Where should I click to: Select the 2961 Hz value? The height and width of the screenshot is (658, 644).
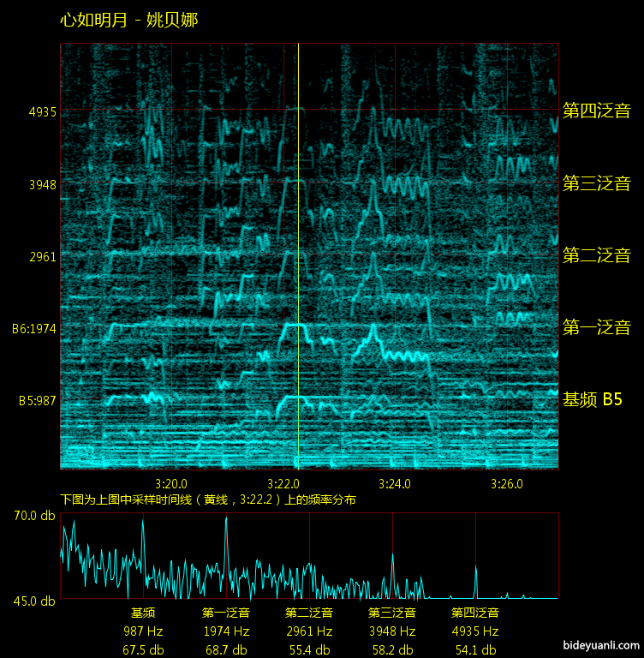point(309,631)
